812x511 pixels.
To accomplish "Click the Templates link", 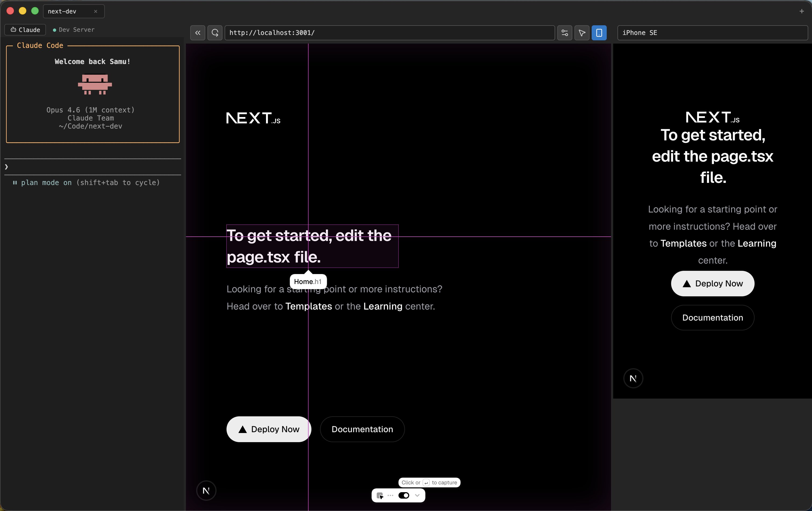I will coord(308,306).
